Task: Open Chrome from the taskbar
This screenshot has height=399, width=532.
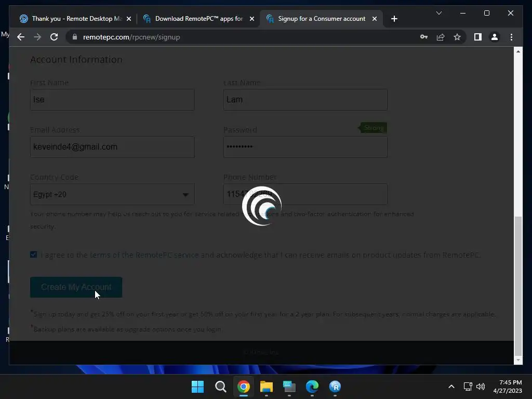Action: tap(244, 387)
